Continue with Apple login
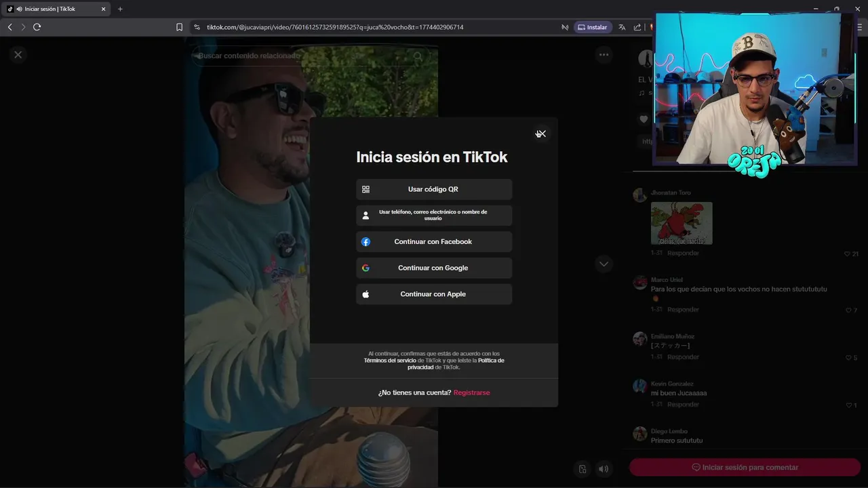This screenshot has width=868, height=488. click(x=434, y=294)
